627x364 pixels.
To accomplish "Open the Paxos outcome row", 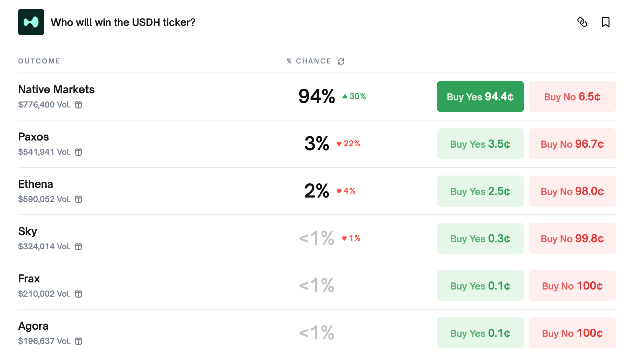I will point(34,137).
